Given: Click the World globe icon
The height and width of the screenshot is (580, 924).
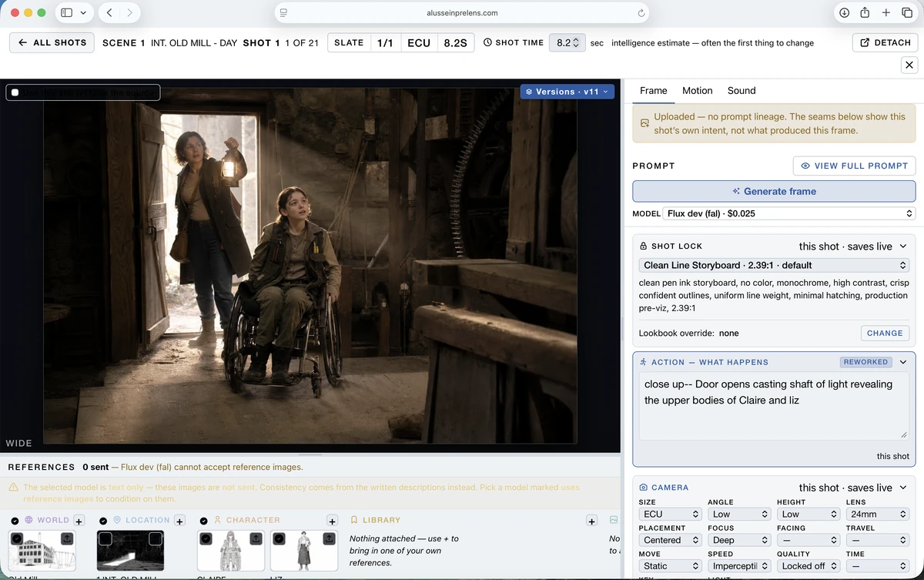Looking at the screenshot, I should point(29,520).
